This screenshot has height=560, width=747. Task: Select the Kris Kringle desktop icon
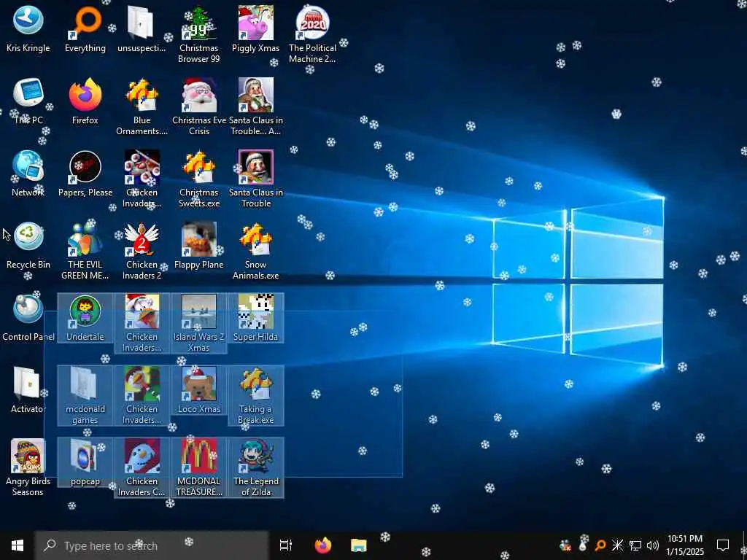tap(28, 28)
